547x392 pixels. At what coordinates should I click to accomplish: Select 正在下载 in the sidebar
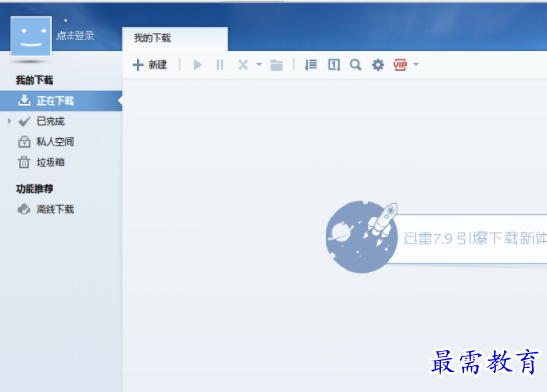coord(61,101)
